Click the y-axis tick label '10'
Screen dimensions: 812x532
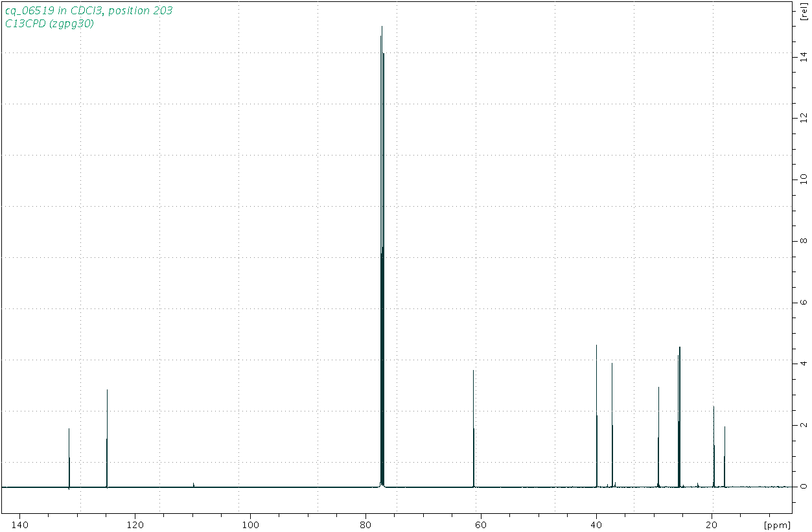point(804,179)
